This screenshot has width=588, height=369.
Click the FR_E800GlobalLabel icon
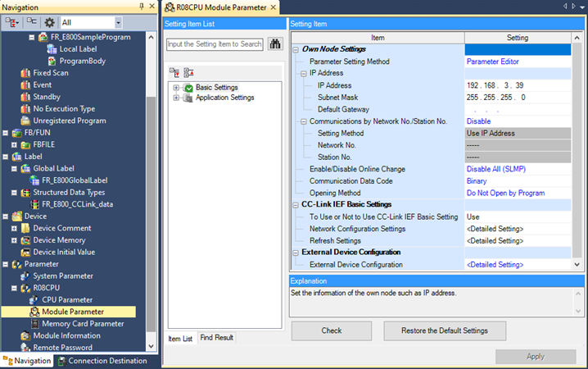[x=34, y=180]
